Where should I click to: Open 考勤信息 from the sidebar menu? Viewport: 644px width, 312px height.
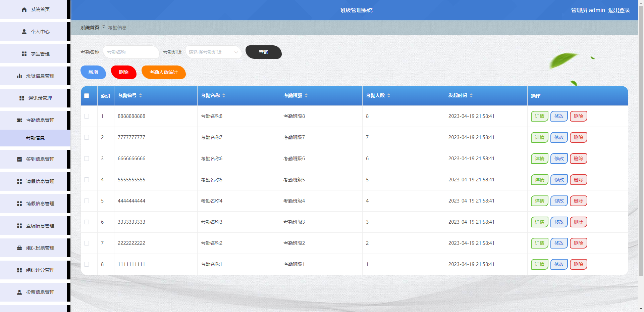coord(35,138)
